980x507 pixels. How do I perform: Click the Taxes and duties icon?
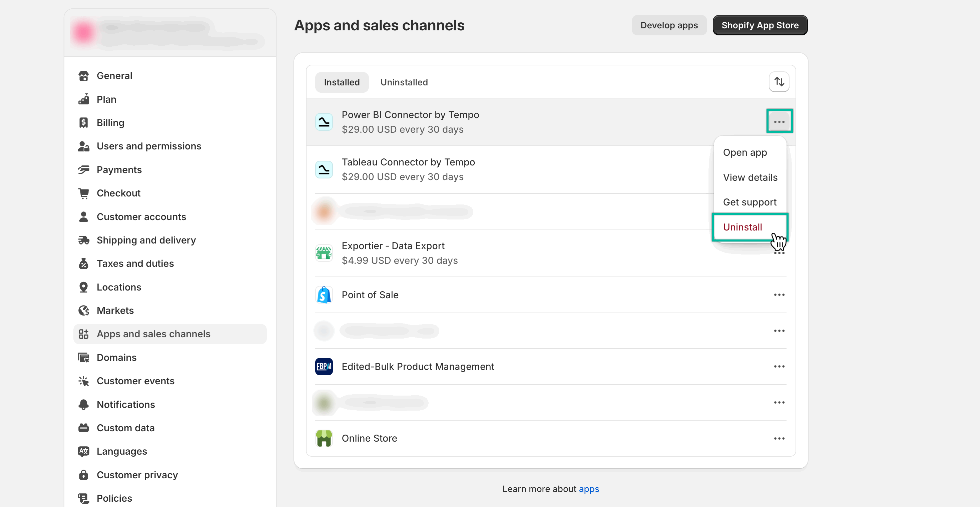tap(84, 264)
